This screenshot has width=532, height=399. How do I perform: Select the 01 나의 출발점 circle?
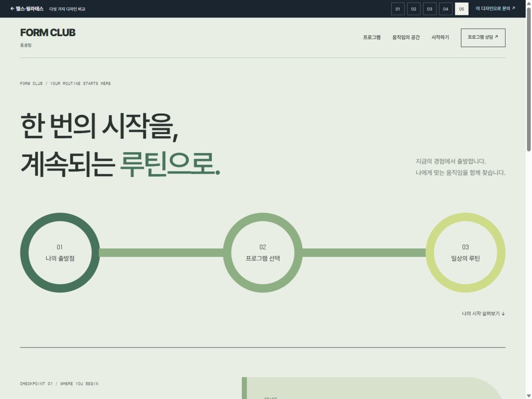[x=60, y=253]
